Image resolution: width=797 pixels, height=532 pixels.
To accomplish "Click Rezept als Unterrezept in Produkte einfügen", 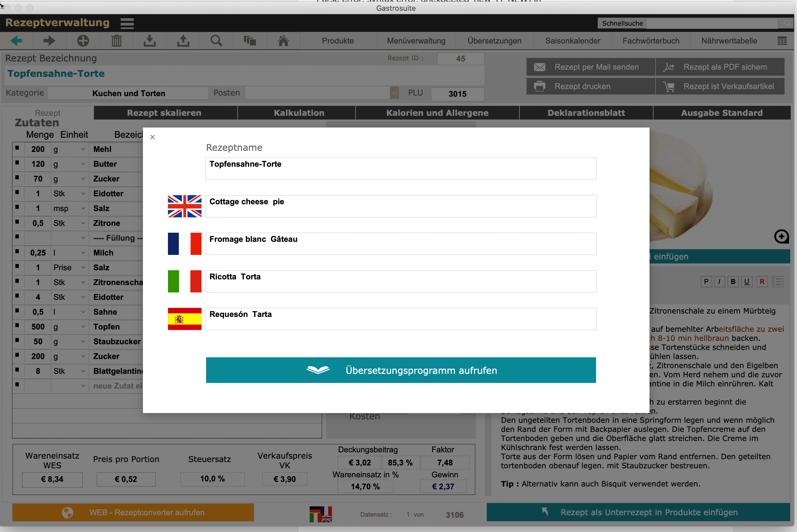I will (x=638, y=512).
